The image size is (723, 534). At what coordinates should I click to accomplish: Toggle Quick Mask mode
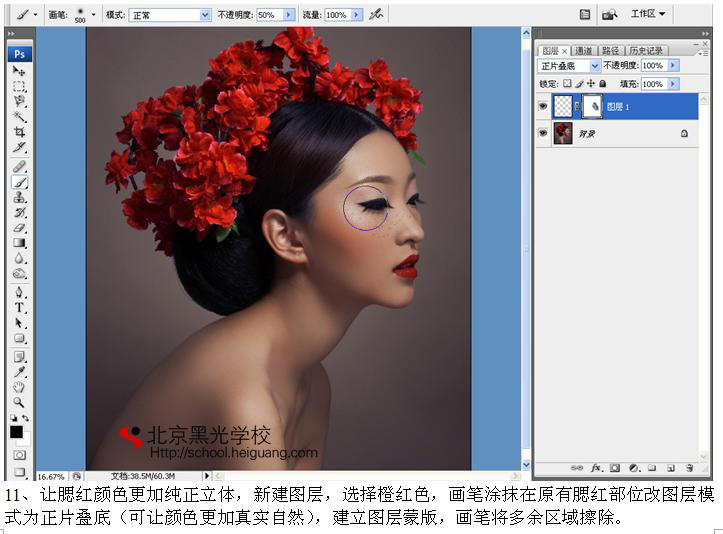[19, 455]
